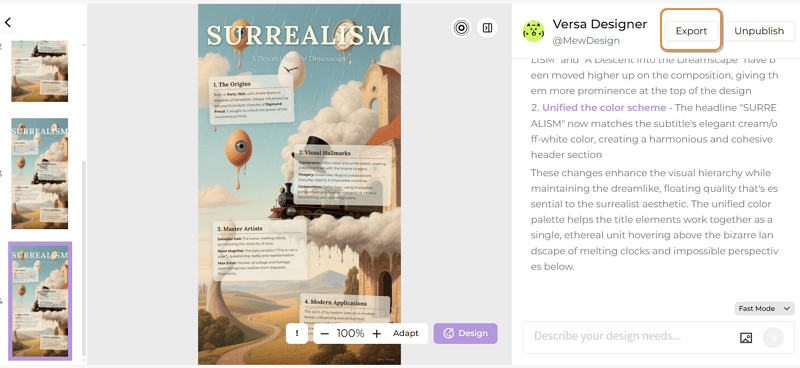This screenshot has width=800, height=368.
Task: Select the '2. Visual Hallmarks' text card
Action: 343,175
